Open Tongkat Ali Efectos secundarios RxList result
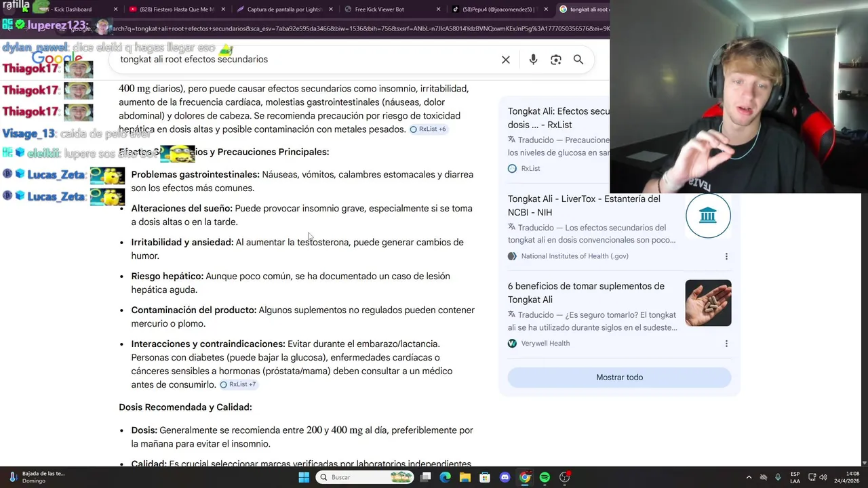Screen dimensions: 868x488 [x=559, y=118]
